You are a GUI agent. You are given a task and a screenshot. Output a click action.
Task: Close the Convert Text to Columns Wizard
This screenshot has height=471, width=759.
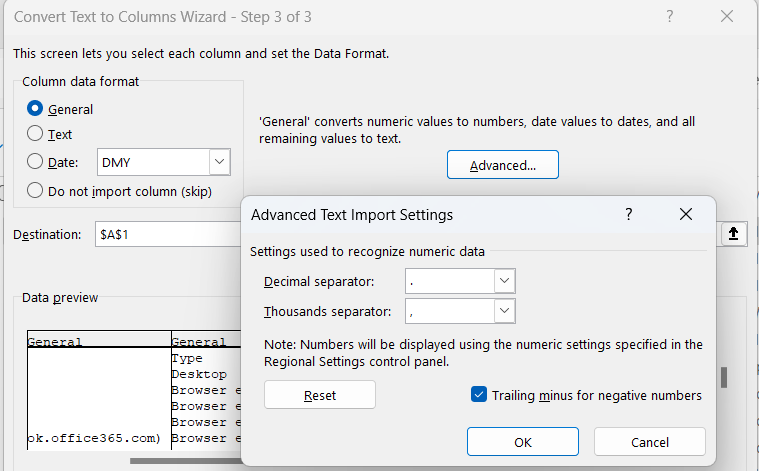coord(727,16)
